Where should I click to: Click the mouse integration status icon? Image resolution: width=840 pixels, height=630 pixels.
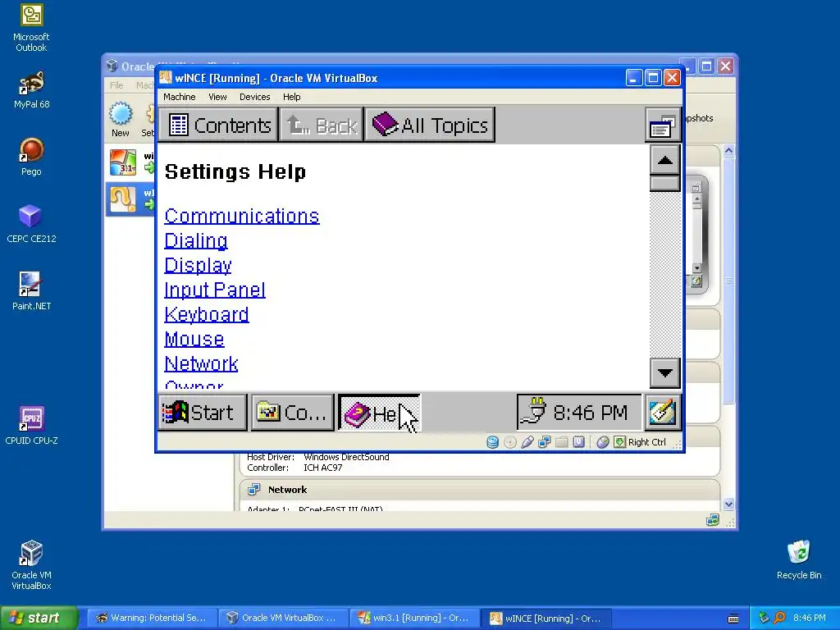click(603, 442)
